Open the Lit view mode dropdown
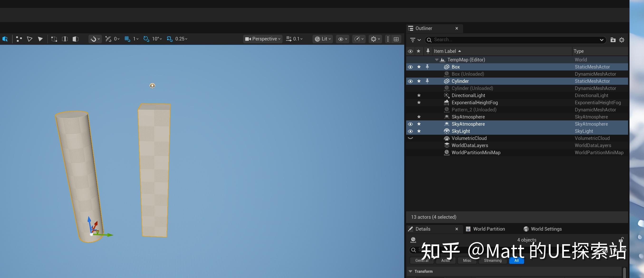The image size is (644, 278). pyautogui.click(x=322, y=39)
